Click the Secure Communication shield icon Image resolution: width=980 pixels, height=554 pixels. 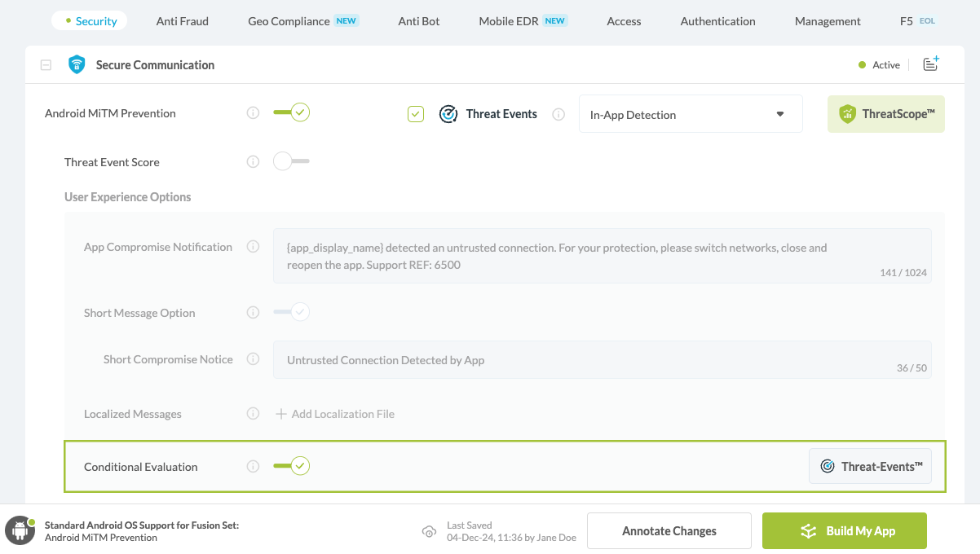(77, 65)
